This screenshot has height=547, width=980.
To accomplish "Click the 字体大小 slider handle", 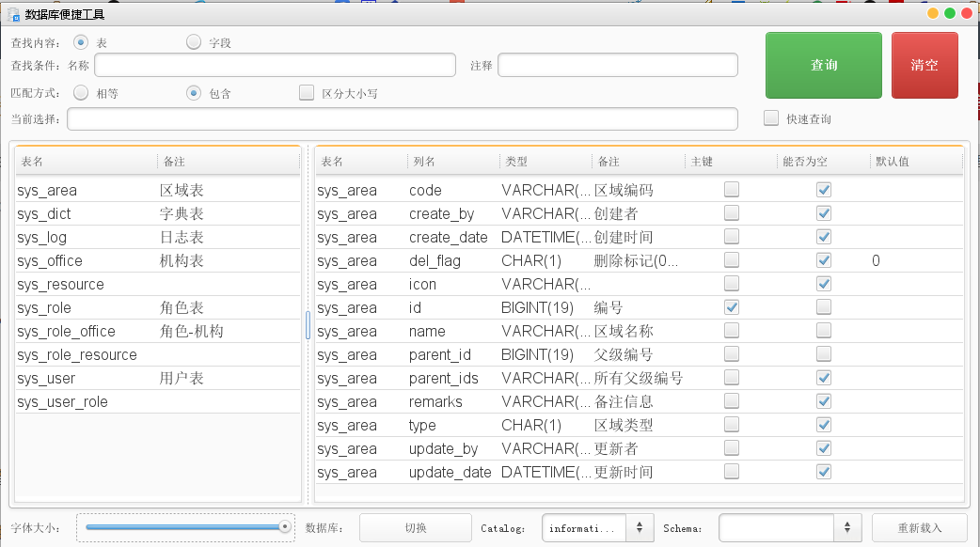I will (284, 527).
